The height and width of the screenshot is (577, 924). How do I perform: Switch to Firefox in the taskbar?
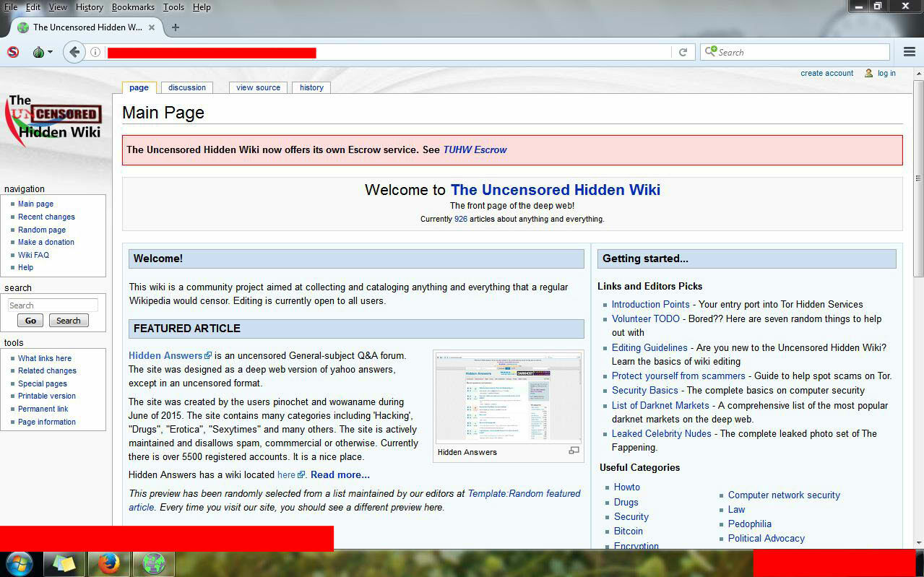click(x=109, y=564)
